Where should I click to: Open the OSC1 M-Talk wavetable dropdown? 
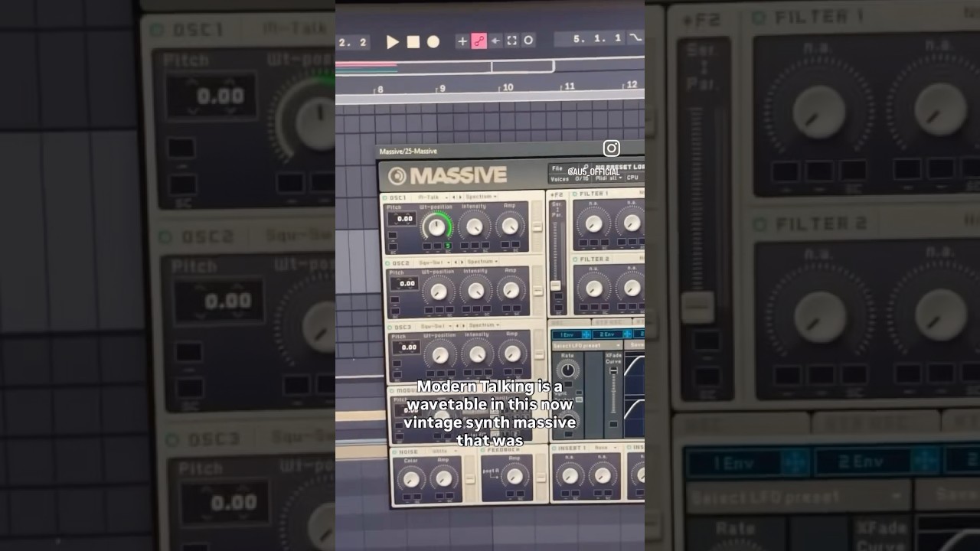click(x=433, y=197)
